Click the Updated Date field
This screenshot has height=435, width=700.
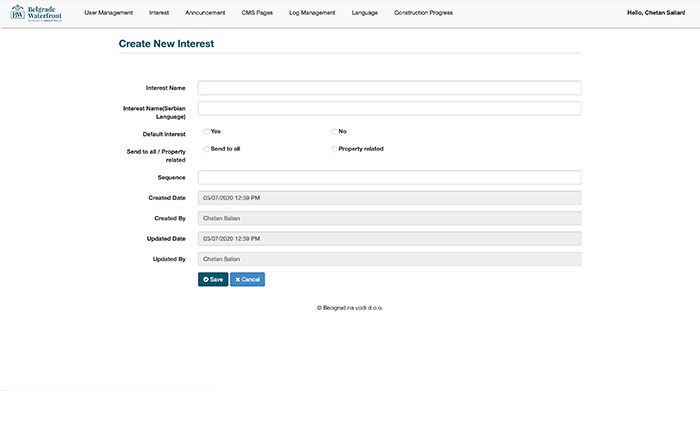[389, 238]
